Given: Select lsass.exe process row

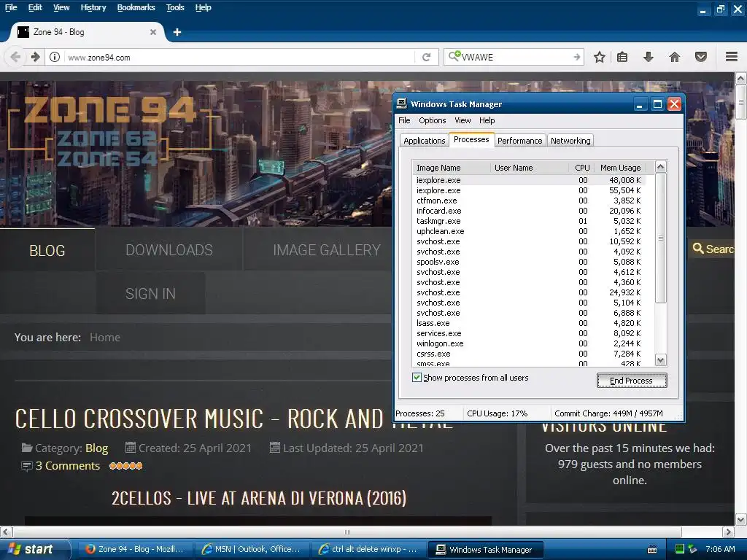Looking at the screenshot, I should click(x=528, y=323).
